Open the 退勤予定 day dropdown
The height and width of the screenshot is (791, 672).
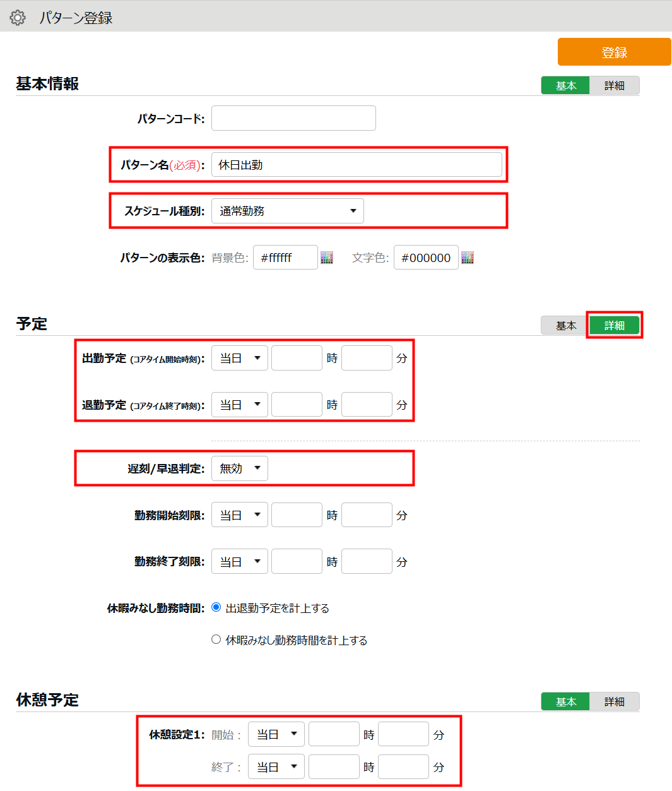click(240, 405)
